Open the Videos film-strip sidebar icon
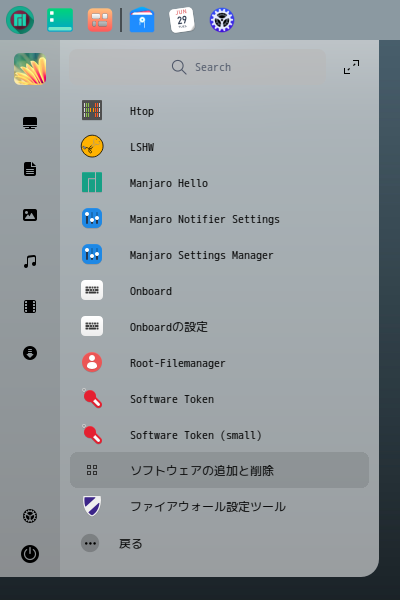The height and width of the screenshot is (600, 400). point(30,307)
